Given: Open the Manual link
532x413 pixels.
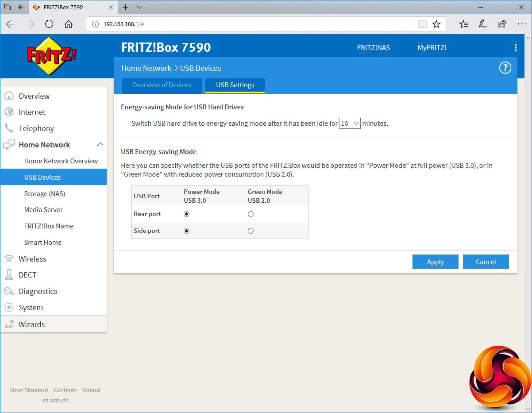Looking at the screenshot, I should (92, 390).
